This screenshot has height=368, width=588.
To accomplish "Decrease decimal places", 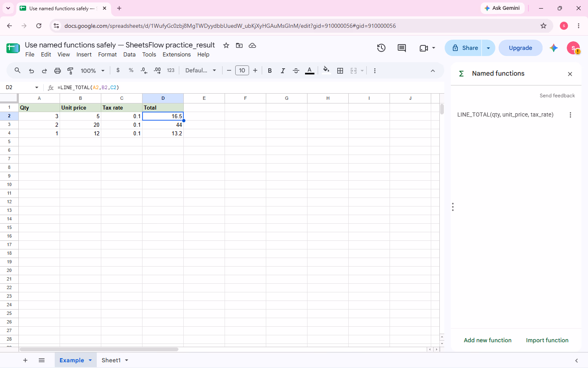I will 144,70.
